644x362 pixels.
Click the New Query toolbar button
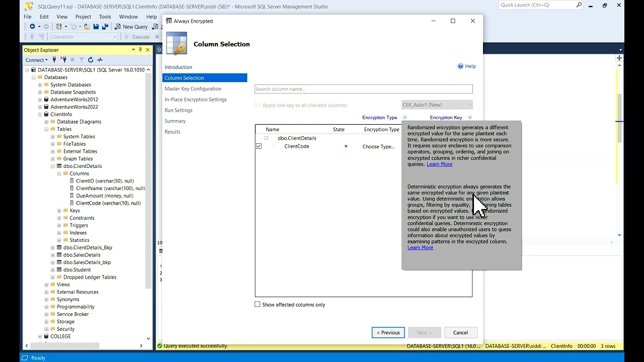pyautogui.click(x=131, y=27)
